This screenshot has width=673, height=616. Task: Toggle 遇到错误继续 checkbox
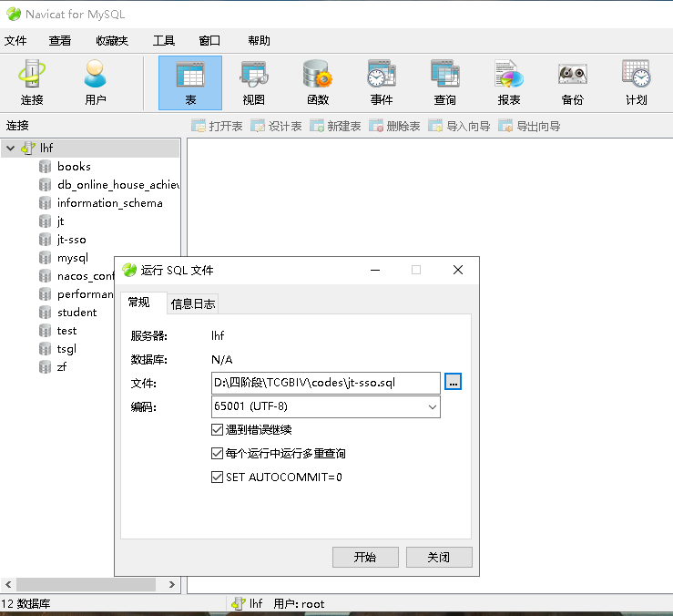217,429
